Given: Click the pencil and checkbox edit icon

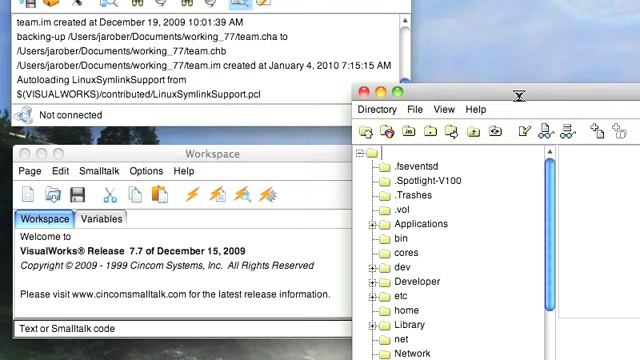Looking at the screenshot, I should click(524, 131).
